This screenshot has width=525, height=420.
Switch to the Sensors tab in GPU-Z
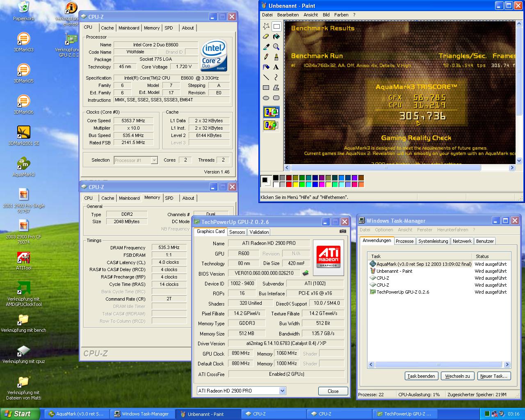[x=237, y=232]
